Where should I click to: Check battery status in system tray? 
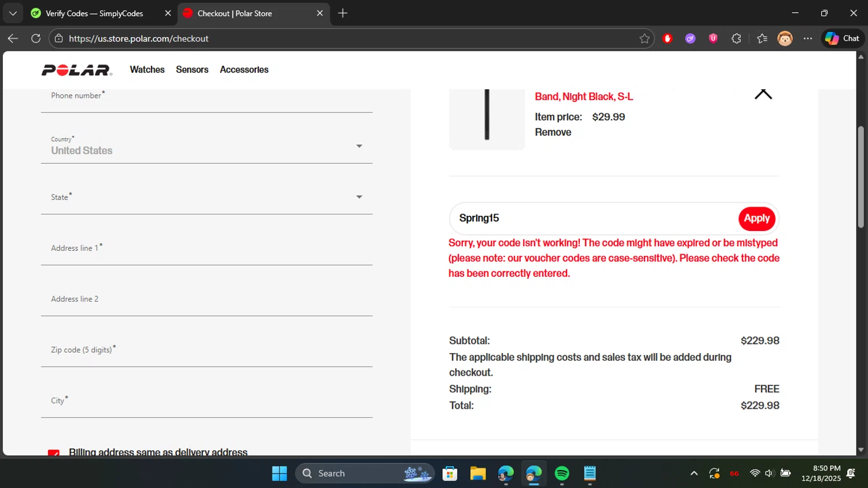click(x=785, y=474)
